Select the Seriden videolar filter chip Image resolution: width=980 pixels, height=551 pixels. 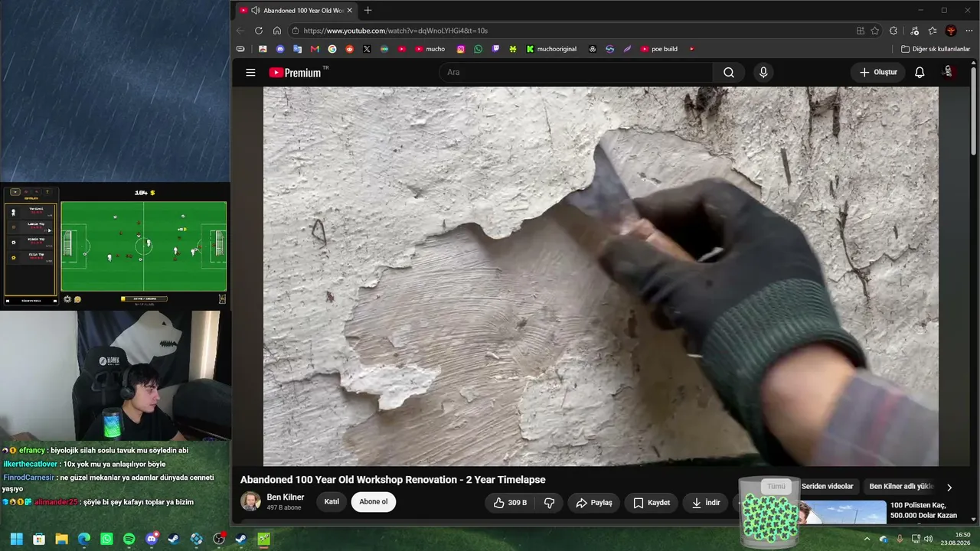(827, 487)
